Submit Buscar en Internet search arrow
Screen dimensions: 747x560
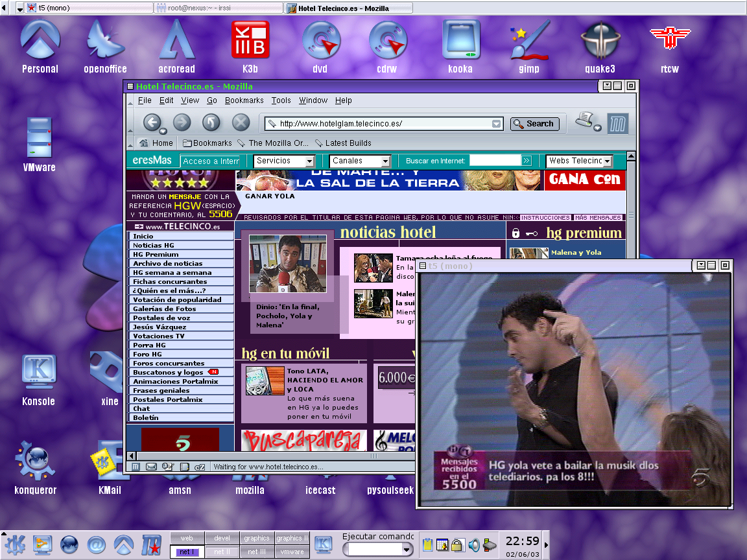(x=527, y=161)
